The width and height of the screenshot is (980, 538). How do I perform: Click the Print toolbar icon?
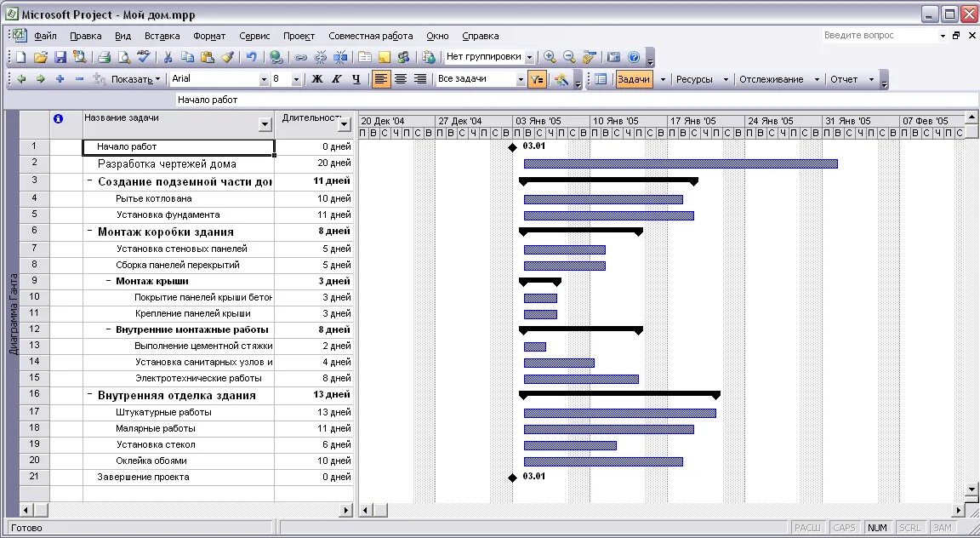pyautogui.click(x=104, y=57)
